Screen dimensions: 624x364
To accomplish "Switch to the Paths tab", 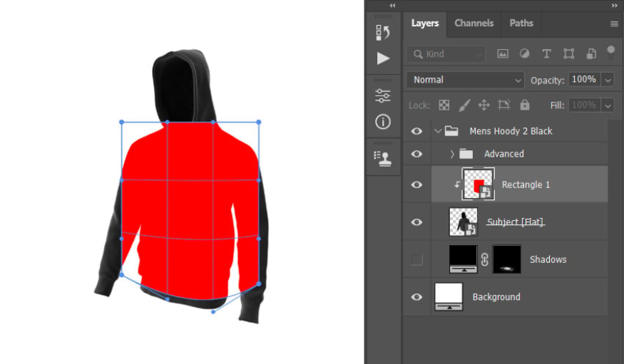I will point(521,23).
